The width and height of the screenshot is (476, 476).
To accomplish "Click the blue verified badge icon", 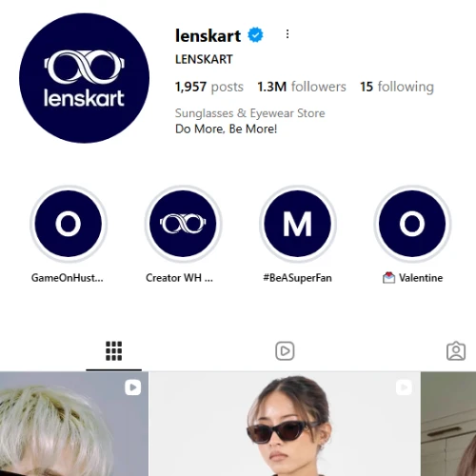I will coord(255,35).
